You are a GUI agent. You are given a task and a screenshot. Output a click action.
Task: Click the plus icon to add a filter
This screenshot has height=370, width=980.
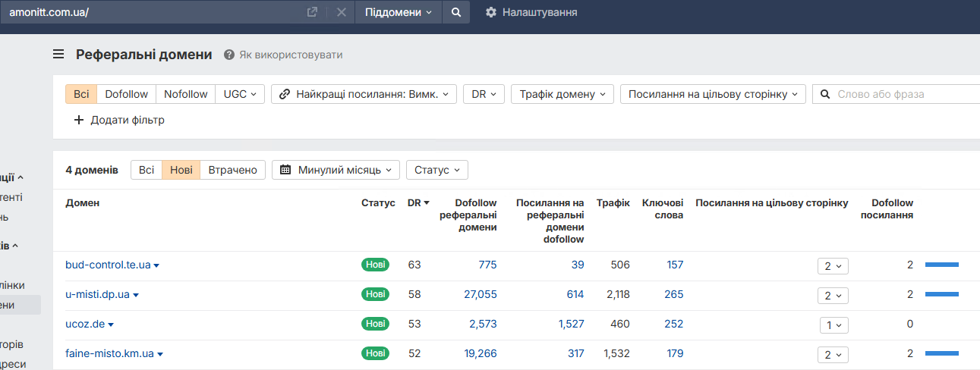(78, 120)
